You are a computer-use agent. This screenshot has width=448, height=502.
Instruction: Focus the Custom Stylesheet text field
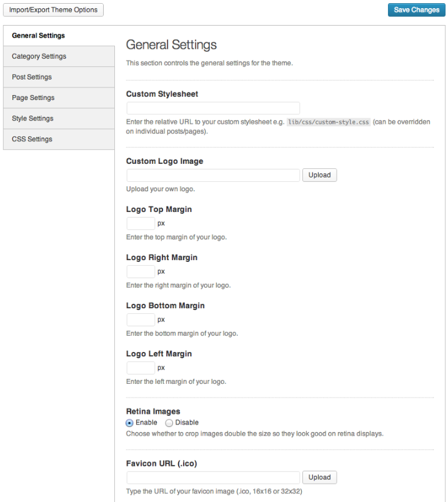[x=213, y=108]
